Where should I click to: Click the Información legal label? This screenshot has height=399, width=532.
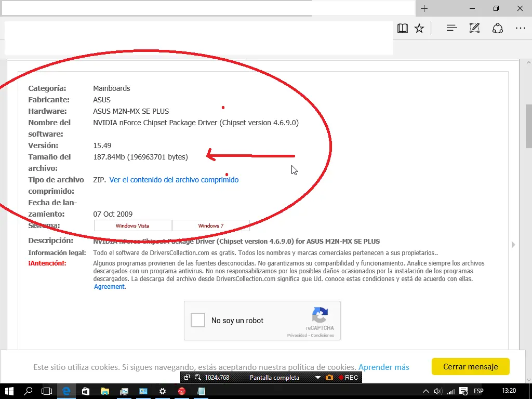pos(57,253)
